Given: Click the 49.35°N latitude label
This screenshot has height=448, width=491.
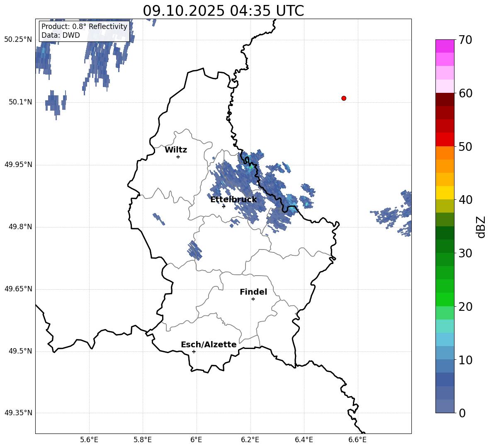Looking at the screenshot, I should (18, 413).
